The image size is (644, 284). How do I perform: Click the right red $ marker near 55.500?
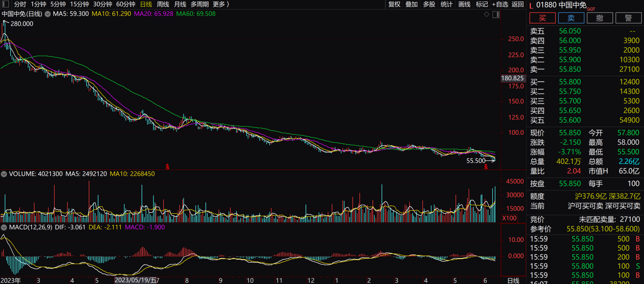[486, 167]
